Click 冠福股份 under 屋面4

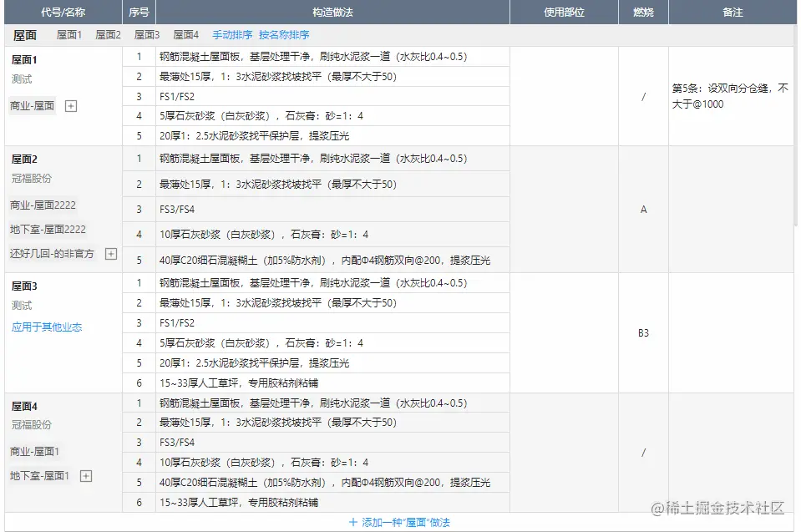click(32, 425)
